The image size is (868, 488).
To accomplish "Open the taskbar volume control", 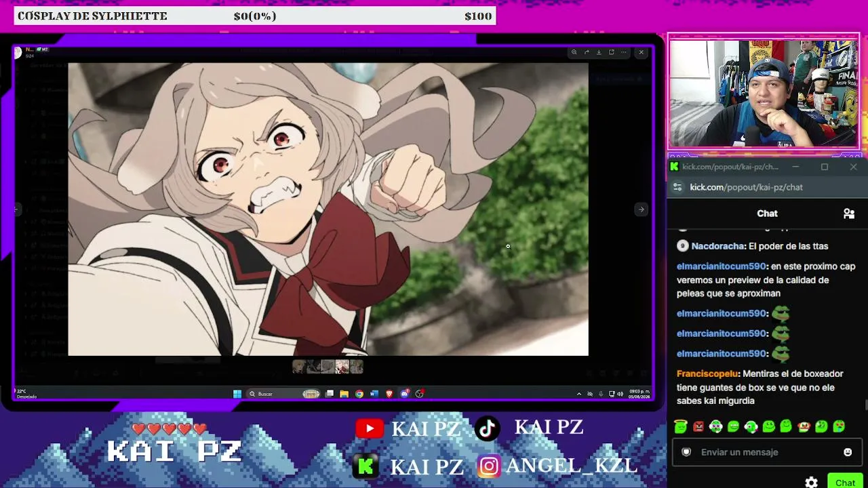I will pyautogui.click(x=620, y=394).
